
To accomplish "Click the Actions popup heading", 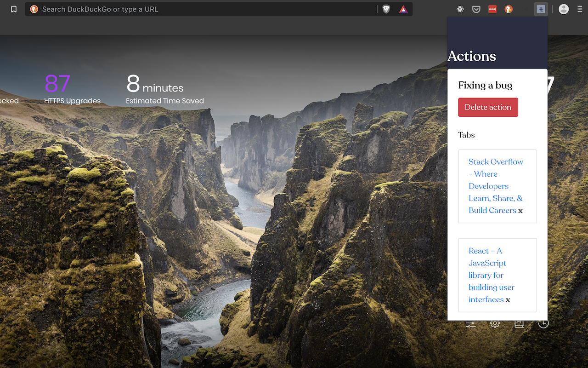I will point(471,56).
